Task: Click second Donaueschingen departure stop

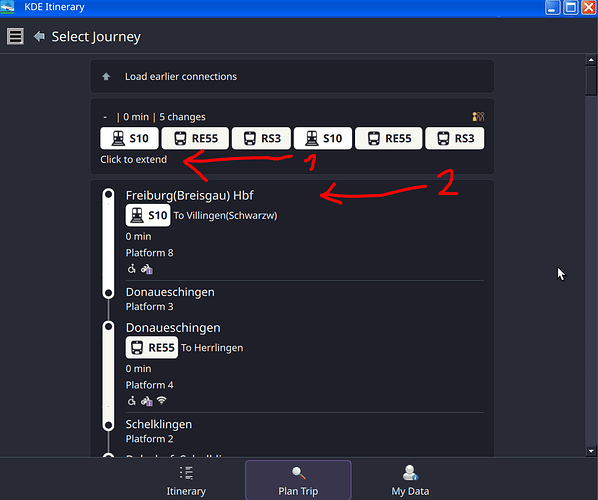Action: point(173,328)
